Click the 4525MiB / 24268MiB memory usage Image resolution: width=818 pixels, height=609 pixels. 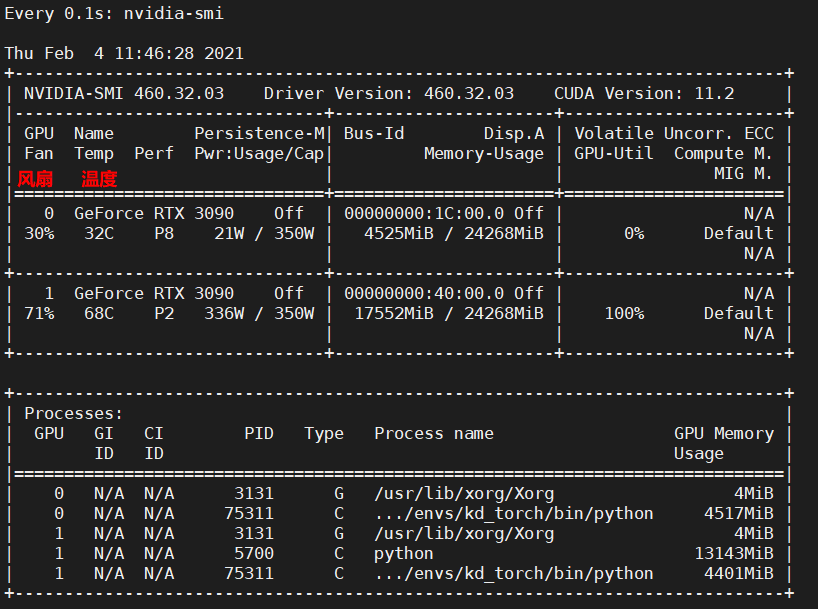(454, 233)
